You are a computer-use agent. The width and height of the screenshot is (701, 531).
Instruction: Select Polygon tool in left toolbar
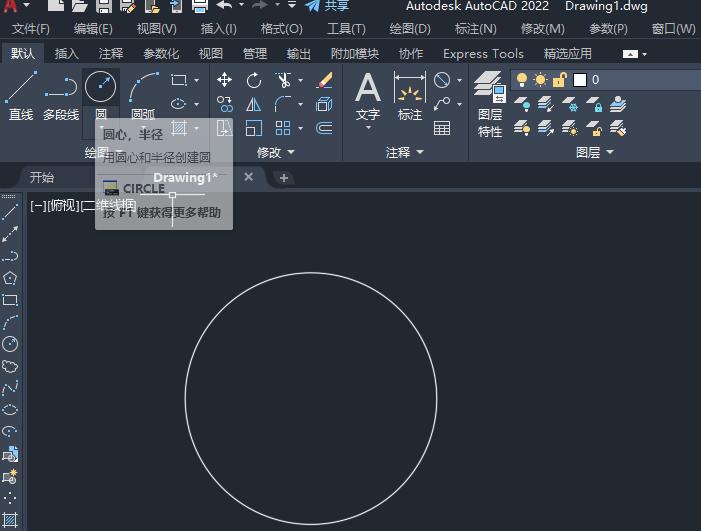pyautogui.click(x=10, y=278)
